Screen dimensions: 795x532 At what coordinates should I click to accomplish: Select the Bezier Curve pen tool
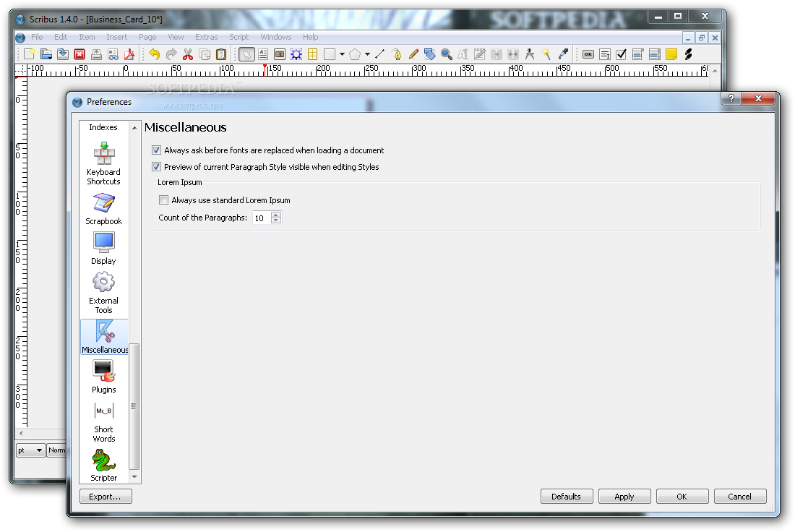pos(397,54)
